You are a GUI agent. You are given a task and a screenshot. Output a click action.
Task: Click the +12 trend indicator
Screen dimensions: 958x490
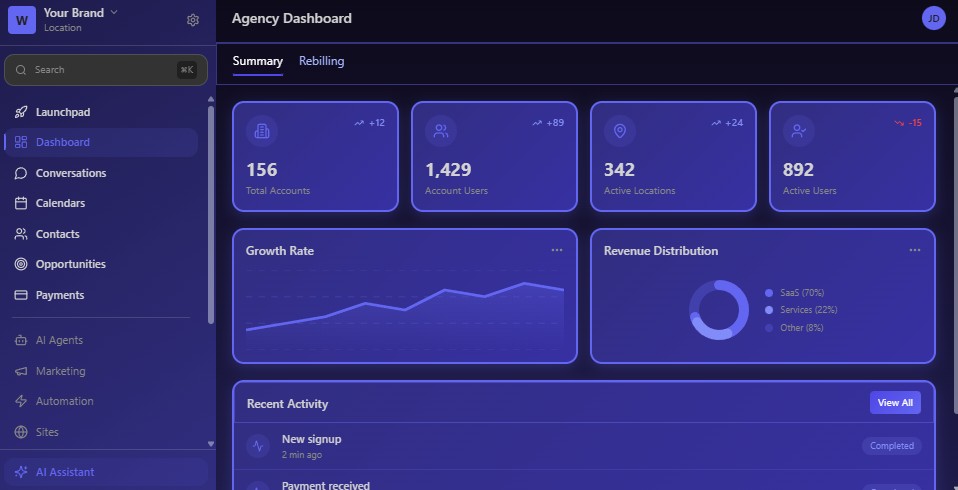pyautogui.click(x=370, y=123)
